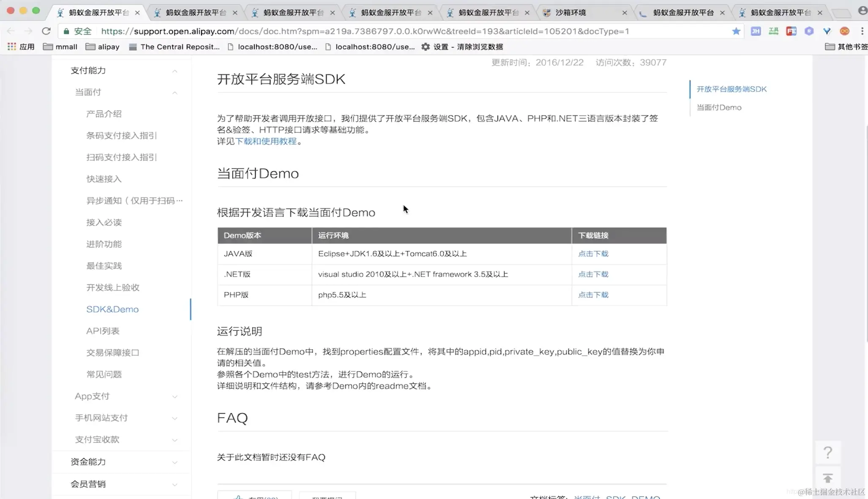Open the 下载和使用教程 link
This screenshot has width=868, height=499.
click(x=266, y=141)
